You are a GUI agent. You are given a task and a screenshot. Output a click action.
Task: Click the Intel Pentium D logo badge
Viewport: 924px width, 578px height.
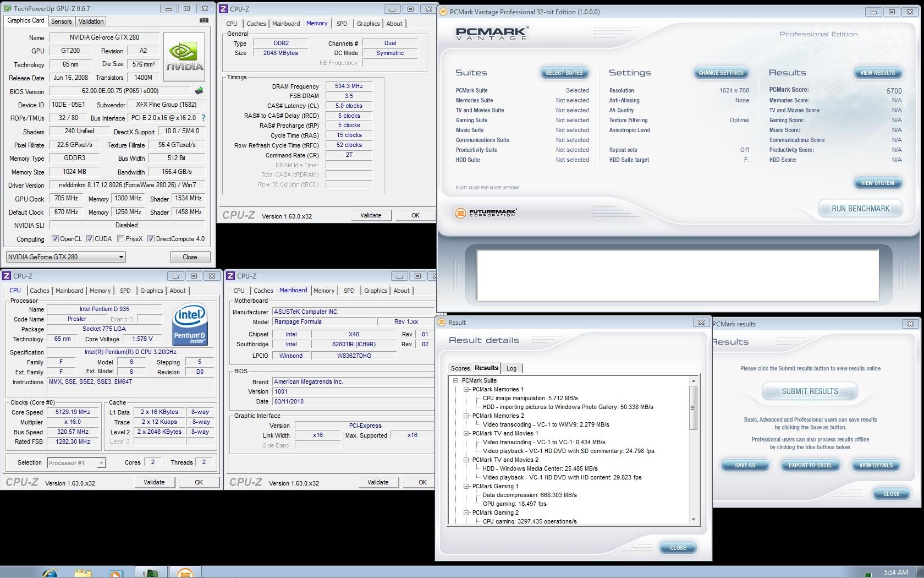click(x=190, y=324)
